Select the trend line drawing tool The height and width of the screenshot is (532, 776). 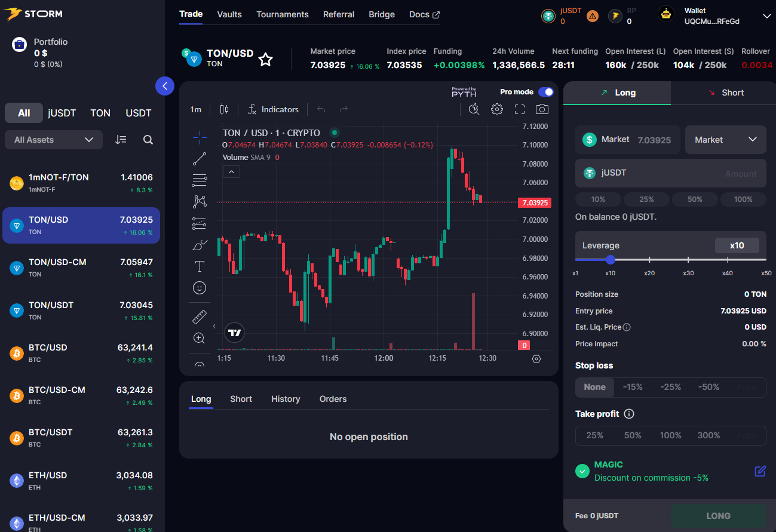pyautogui.click(x=200, y=159)
